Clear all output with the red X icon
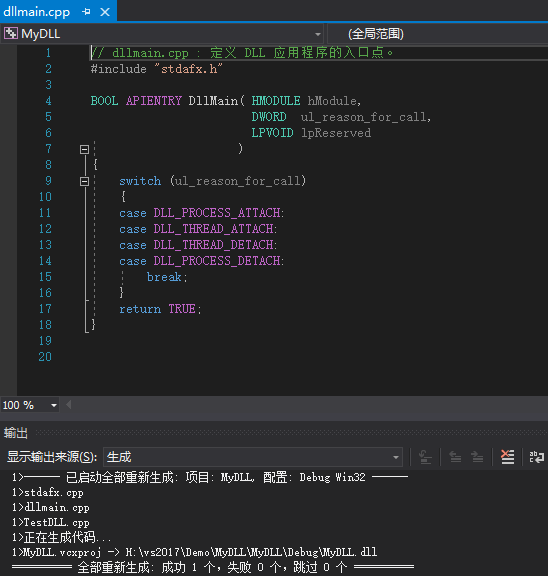This screenshot has width=548, height=576. point(508,457)
